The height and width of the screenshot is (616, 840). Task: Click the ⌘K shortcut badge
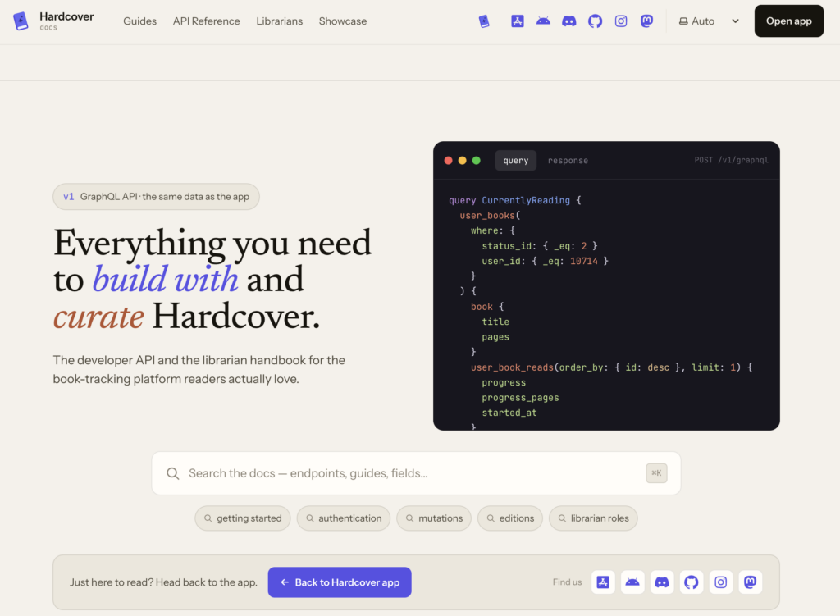(656, 473)
